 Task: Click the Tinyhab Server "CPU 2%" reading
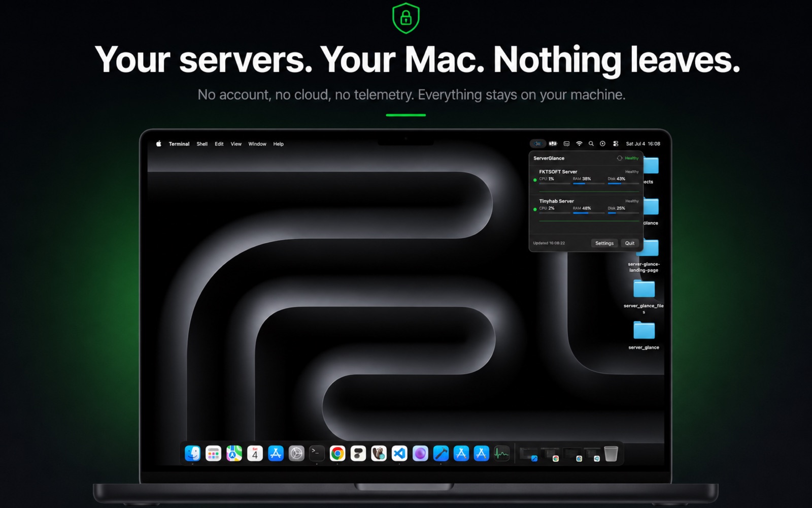(x=547, y=208)
